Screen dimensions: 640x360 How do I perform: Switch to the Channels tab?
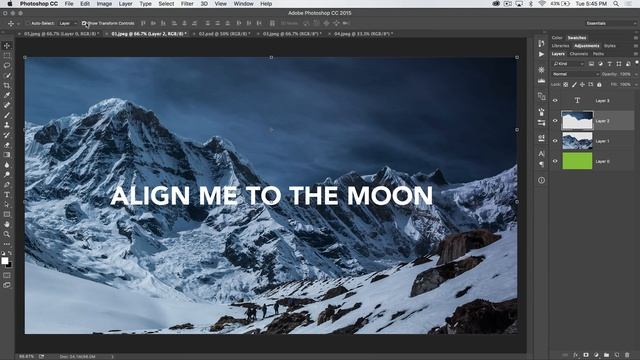579,54
